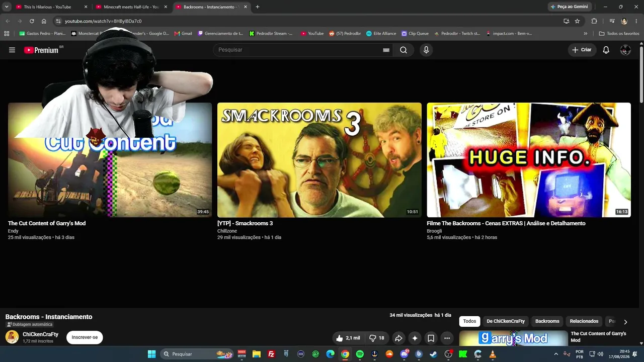Open the Smackrooms 3 video thumbnail
Image resolution: width=644 pixels, height=362 pixels.
(x=319, y=160)
